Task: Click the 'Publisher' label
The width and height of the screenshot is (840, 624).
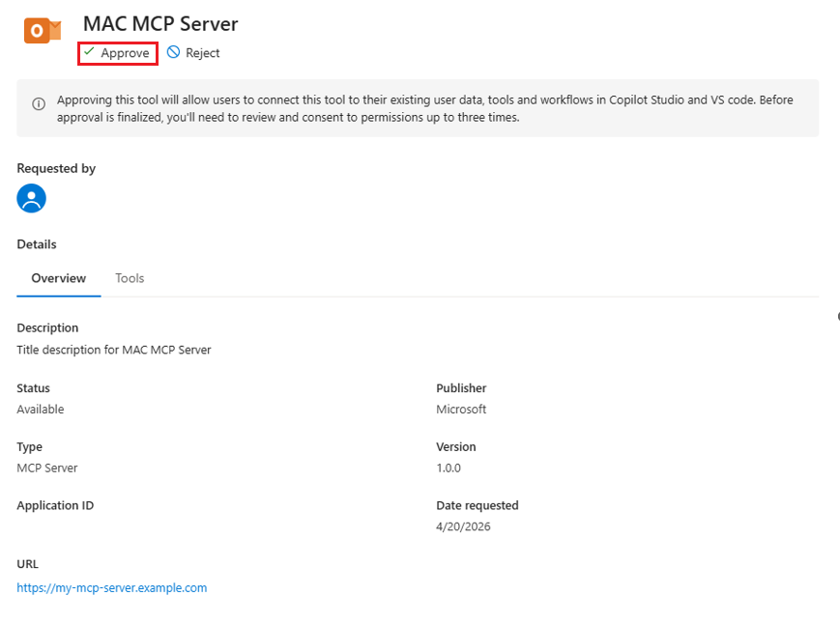Action: [x=461, y=388]
